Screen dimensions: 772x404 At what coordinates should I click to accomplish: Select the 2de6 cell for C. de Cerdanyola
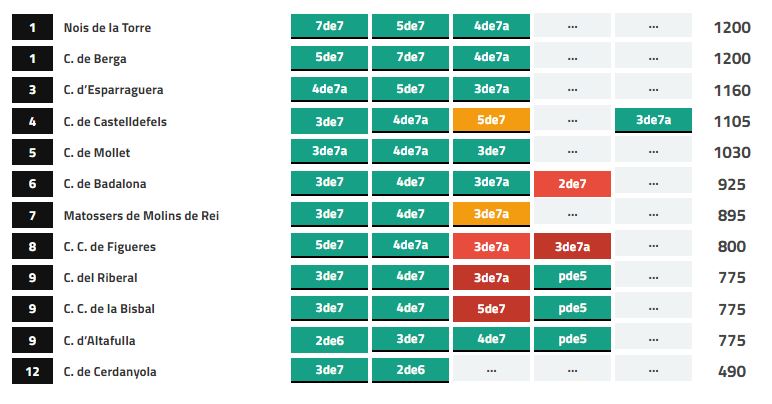pos(410,371)
